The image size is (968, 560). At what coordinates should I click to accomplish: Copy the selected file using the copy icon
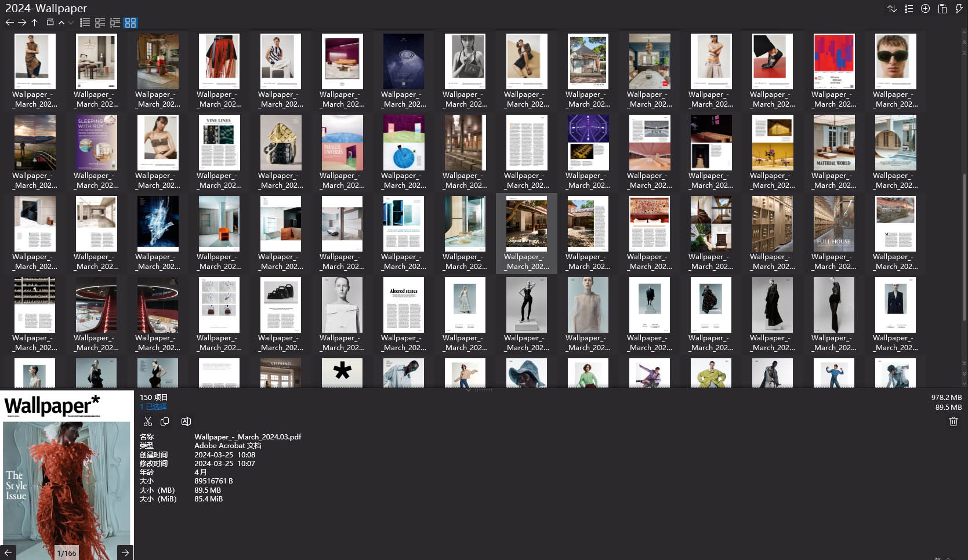(165, 421)
